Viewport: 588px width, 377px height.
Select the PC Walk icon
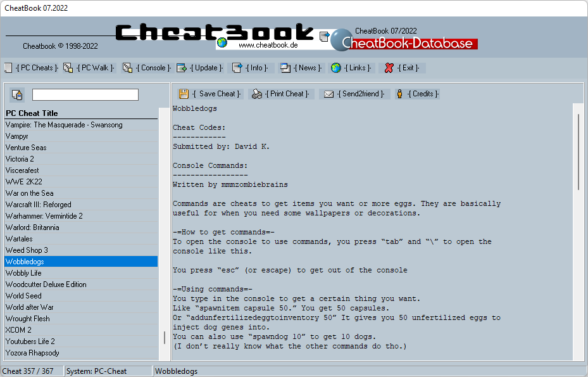pos(68,68)
